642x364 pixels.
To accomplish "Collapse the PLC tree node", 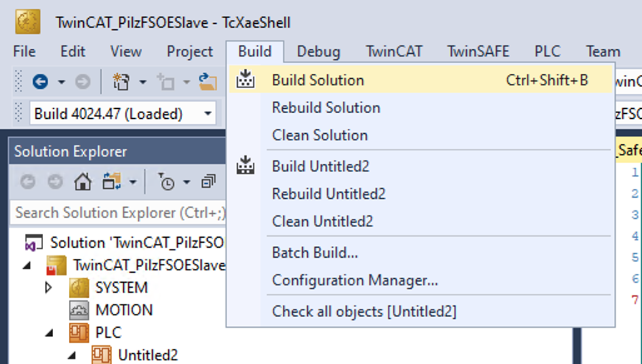I will tap(49, 333).
